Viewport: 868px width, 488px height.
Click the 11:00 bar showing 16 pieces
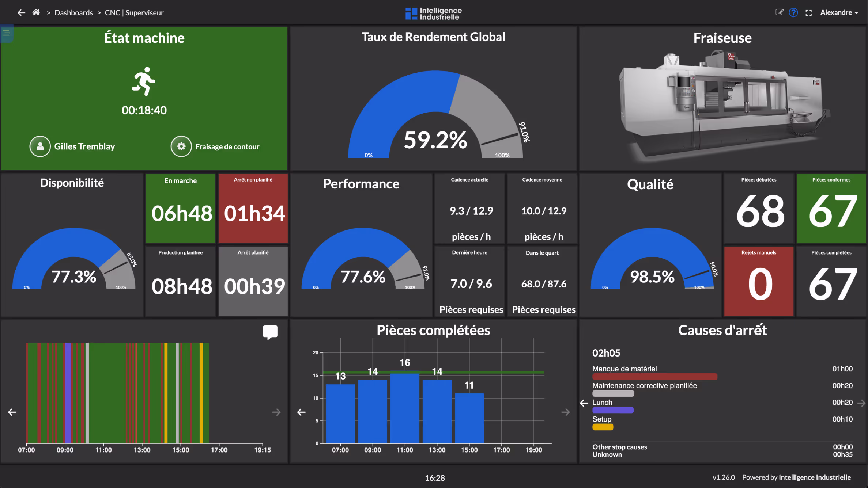[405, 407]
